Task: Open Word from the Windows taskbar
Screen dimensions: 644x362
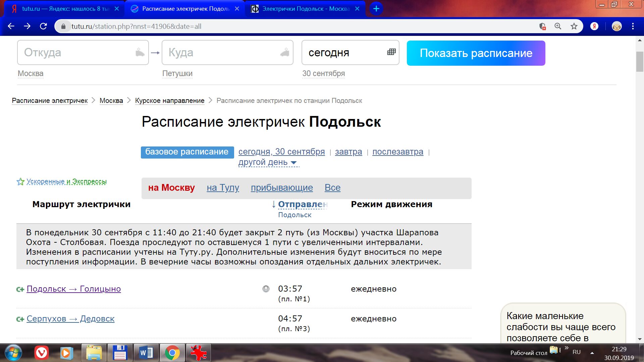Action: pos(146,353)
